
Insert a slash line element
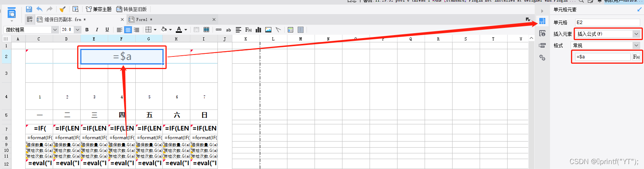(278, 30)
